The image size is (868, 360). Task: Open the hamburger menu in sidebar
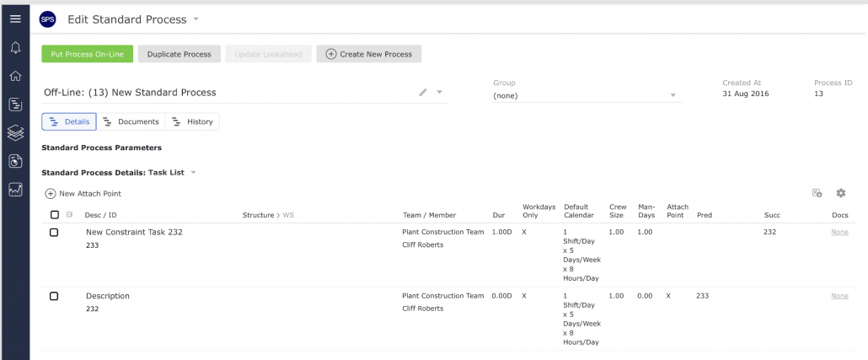tap(15, 19)
